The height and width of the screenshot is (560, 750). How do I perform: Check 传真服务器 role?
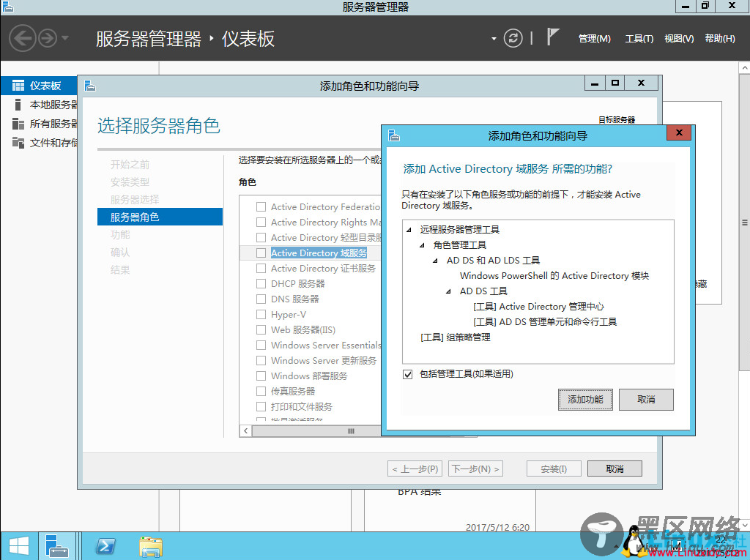[x=261, y=391]
